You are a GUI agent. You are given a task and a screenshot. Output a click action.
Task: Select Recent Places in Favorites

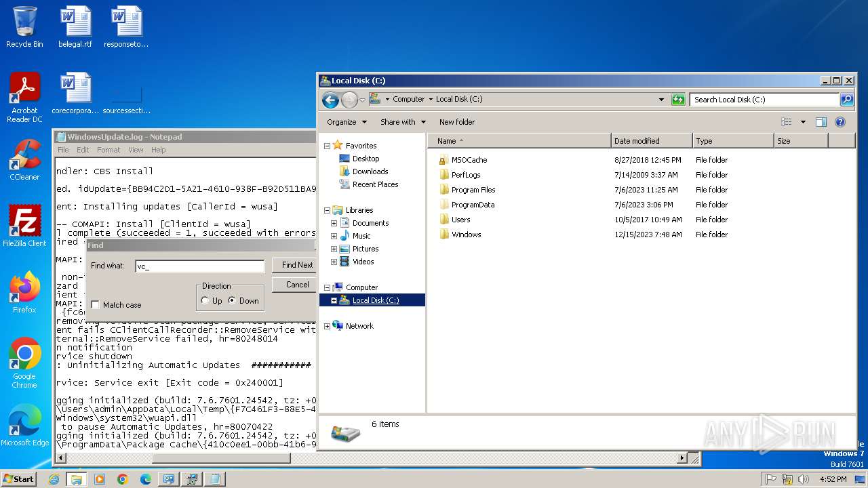click(x=375, y=184)
